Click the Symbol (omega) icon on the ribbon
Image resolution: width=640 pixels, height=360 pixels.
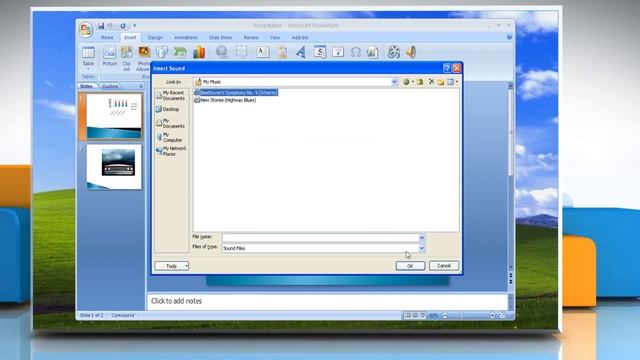pos(356,52)
